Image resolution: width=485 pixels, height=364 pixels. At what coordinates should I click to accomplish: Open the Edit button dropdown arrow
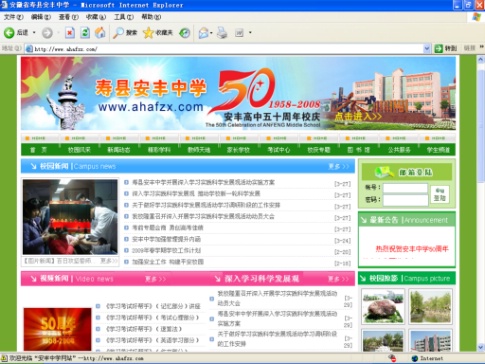250,33
